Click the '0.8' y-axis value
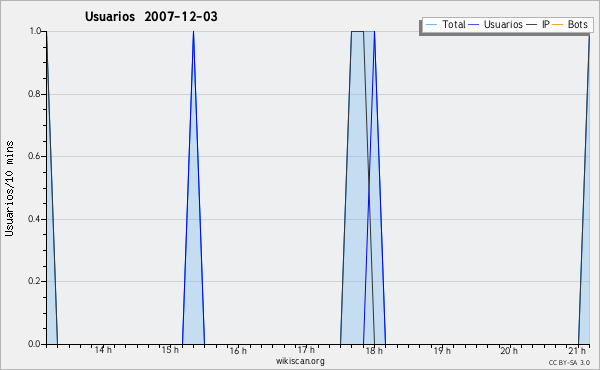Screen dimensions: 600x370 tap(34, 94)
